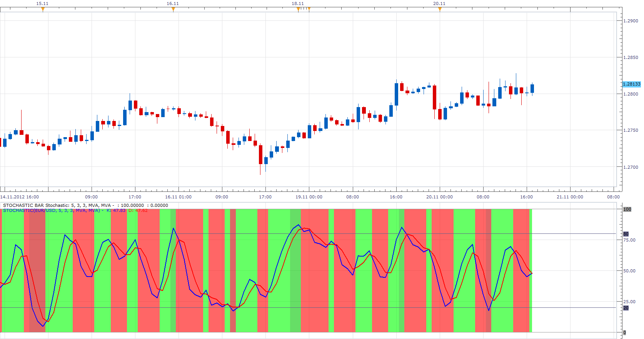Viewport: 644px width, 339px height.
Task: Click the 0 level tag on stochastic axis
Action: click(624, 332)
